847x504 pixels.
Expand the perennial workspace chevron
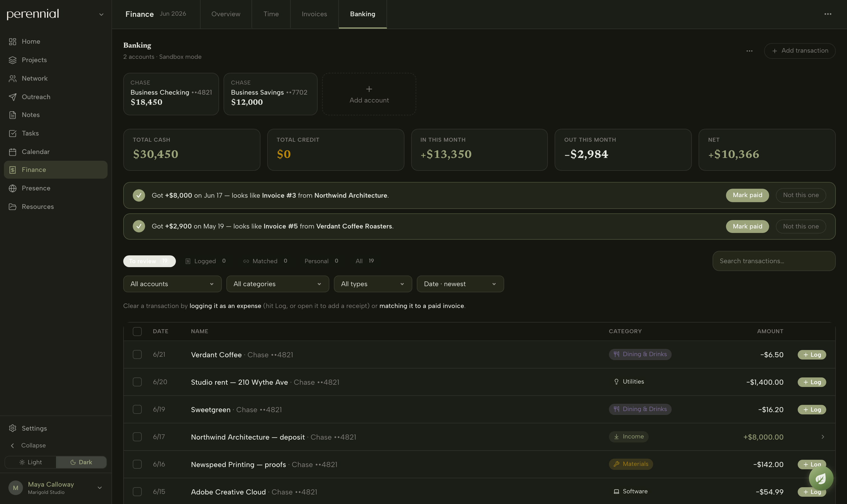(101, 15)
